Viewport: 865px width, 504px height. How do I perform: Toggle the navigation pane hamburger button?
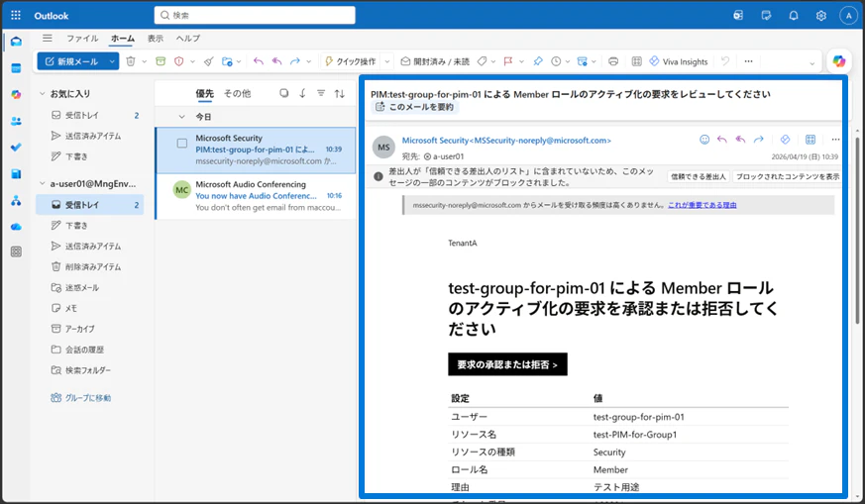[x=48, y=38]
